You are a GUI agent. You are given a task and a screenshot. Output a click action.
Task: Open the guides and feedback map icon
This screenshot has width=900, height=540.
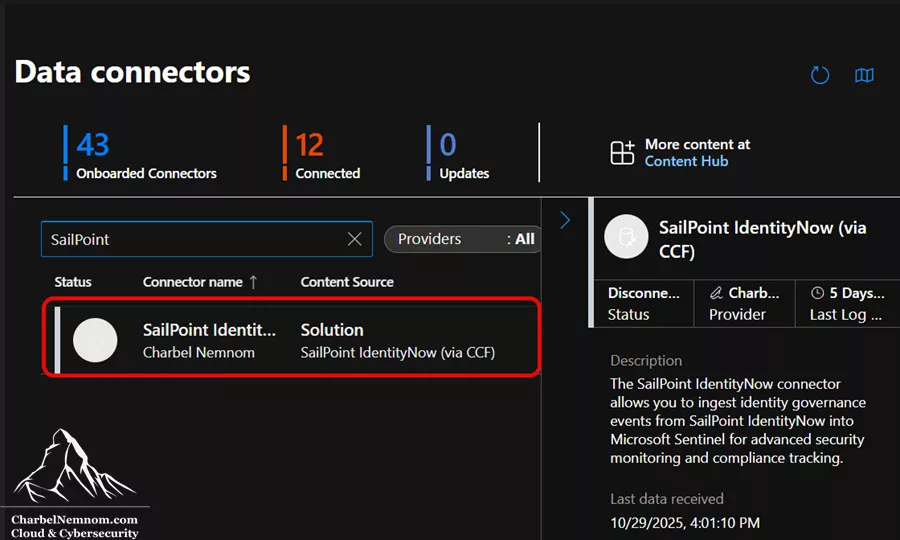864,75
